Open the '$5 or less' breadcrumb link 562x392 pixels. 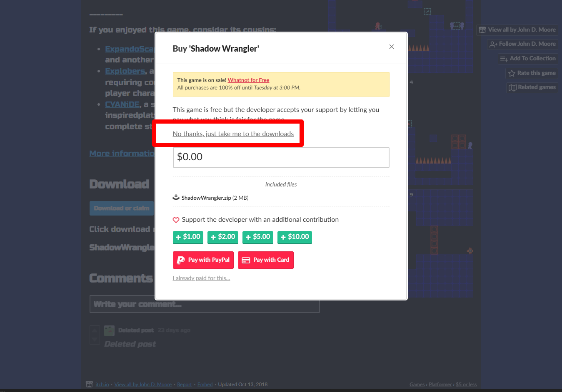coord(466,385)
